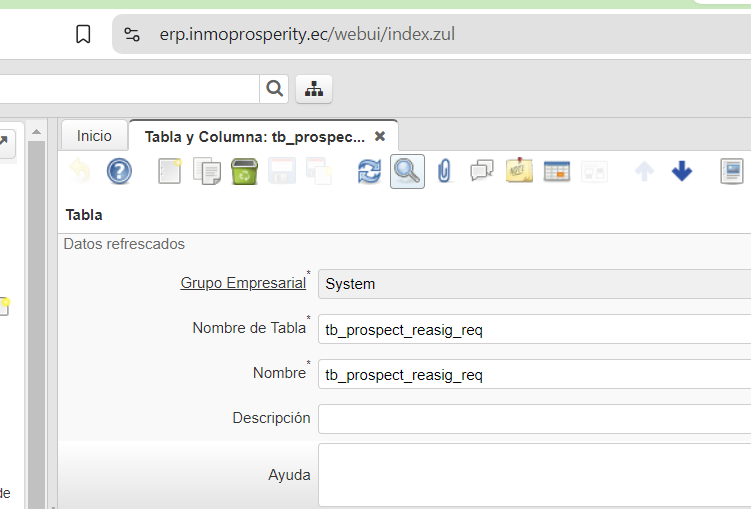Click the Nombre de Tabla input field

pyautogui.click(x=534, y=329)
